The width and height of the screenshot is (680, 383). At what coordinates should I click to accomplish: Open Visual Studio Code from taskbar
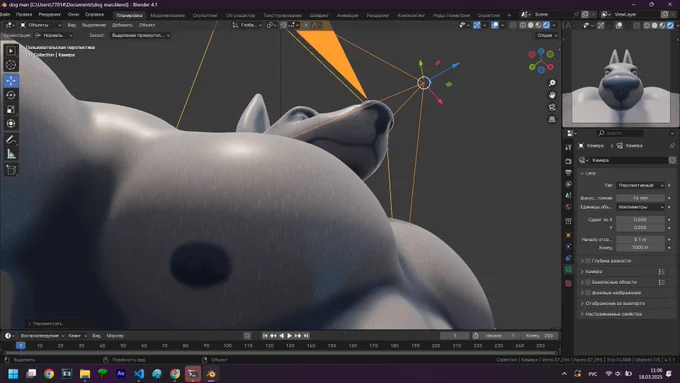[139, 374]
